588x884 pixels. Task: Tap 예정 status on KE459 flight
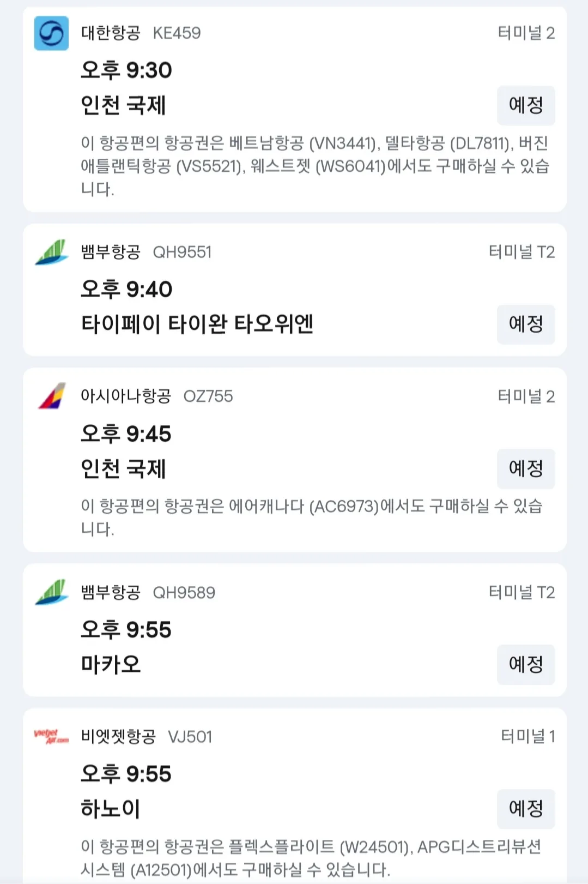526,105
